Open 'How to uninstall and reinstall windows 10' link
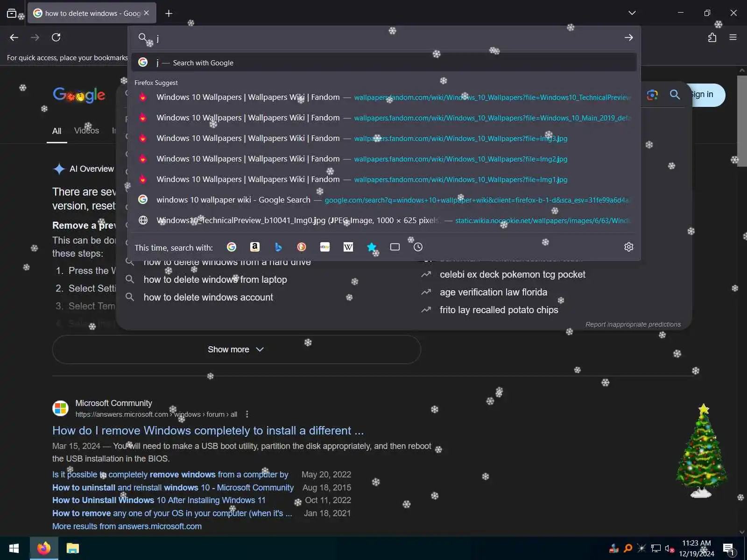Viewport: 747px width, 560px height. 173,488
